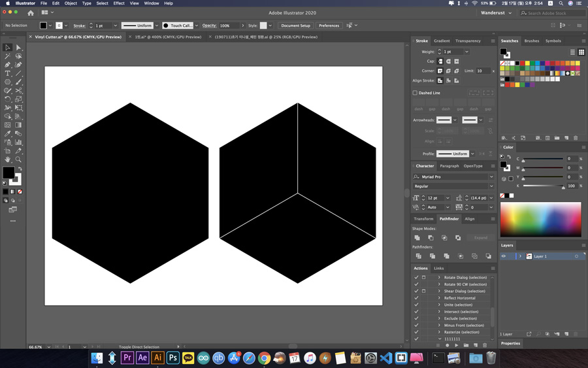Choose the Eyedropper tool
The width and height of the screenshot is (588, 368).
(8, 133)
